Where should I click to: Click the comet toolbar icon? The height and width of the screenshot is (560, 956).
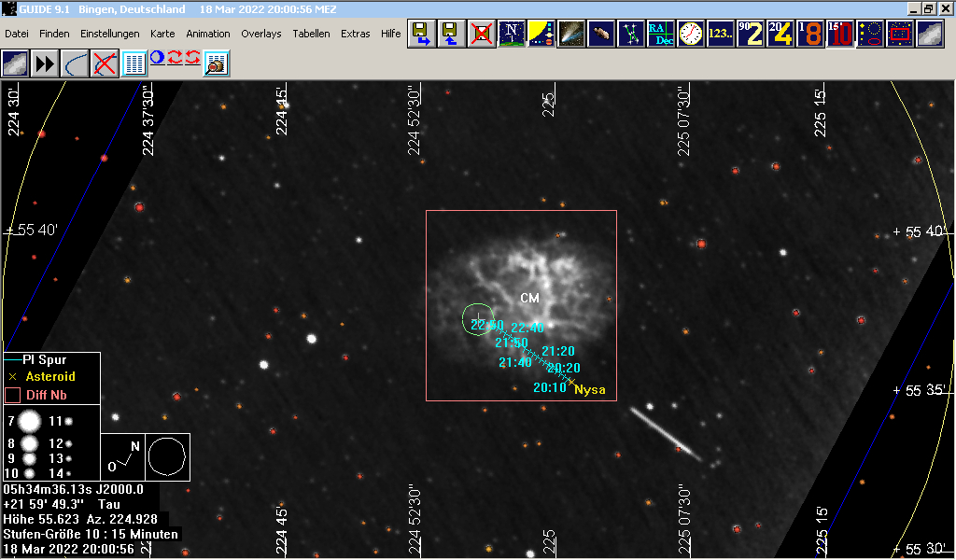tap(571, 35)
